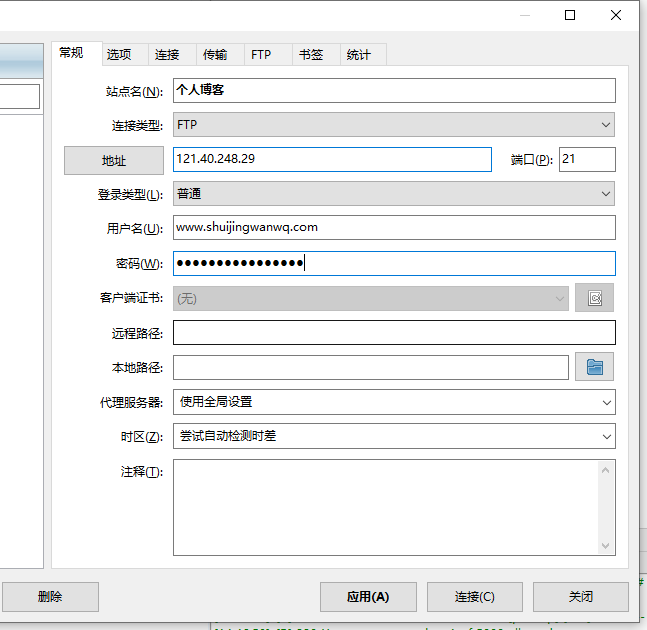The height and width of the screenshot is (630, 647).
Task: Maximize the site manager window
Action: pos(570,15)
